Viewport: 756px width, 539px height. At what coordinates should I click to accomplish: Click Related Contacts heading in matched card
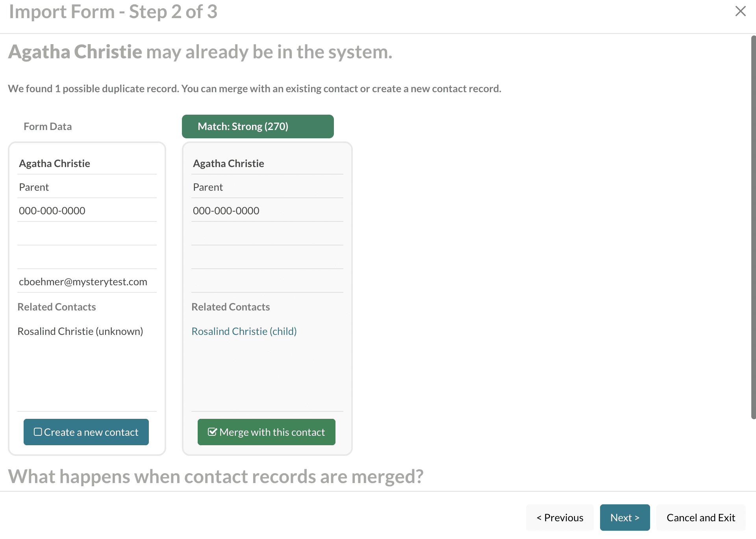pos(230,307)
